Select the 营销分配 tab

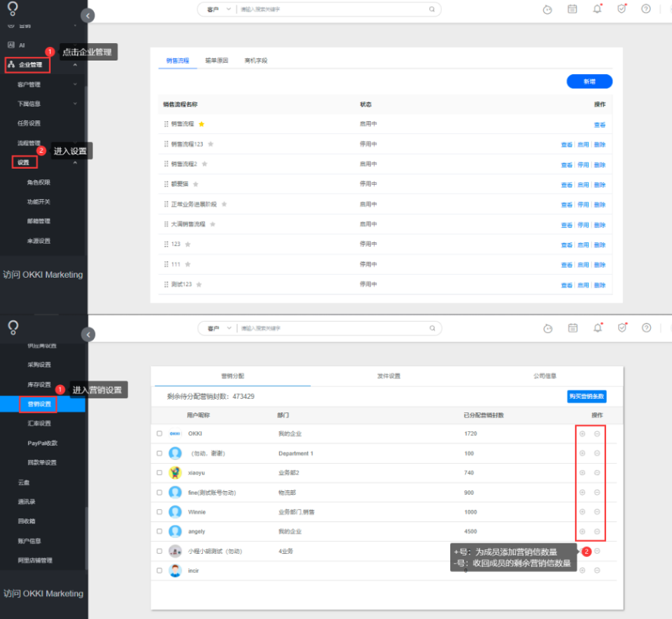click(233, 376)
